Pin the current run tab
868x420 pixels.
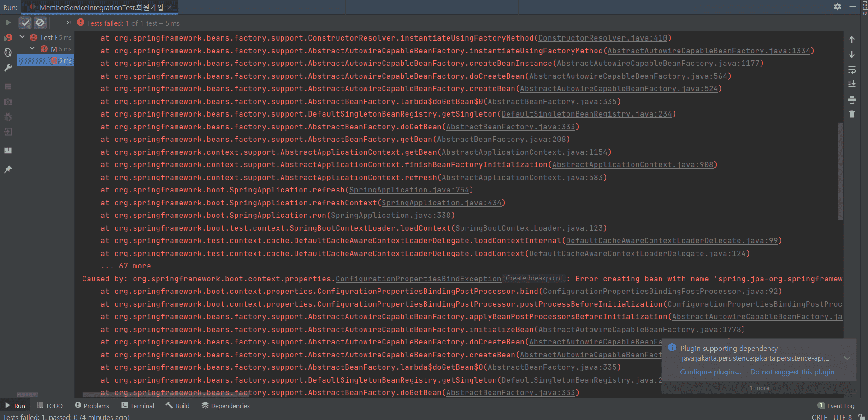coord(8,169)
